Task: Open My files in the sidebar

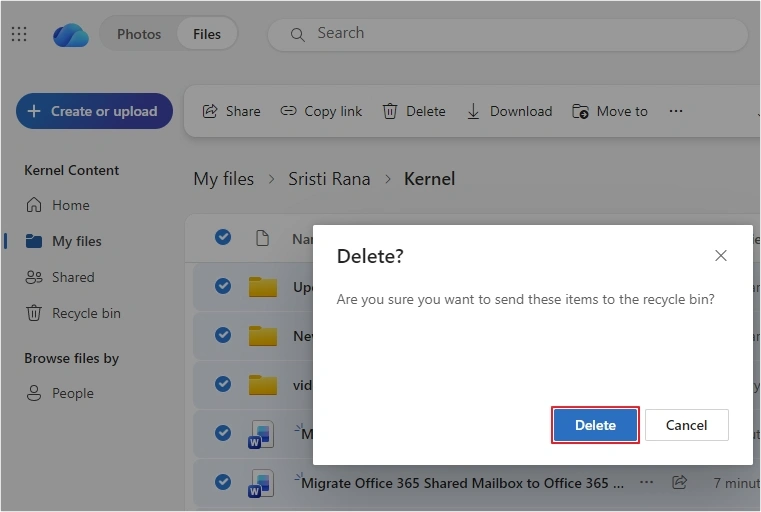Action: tap(64, 241)
